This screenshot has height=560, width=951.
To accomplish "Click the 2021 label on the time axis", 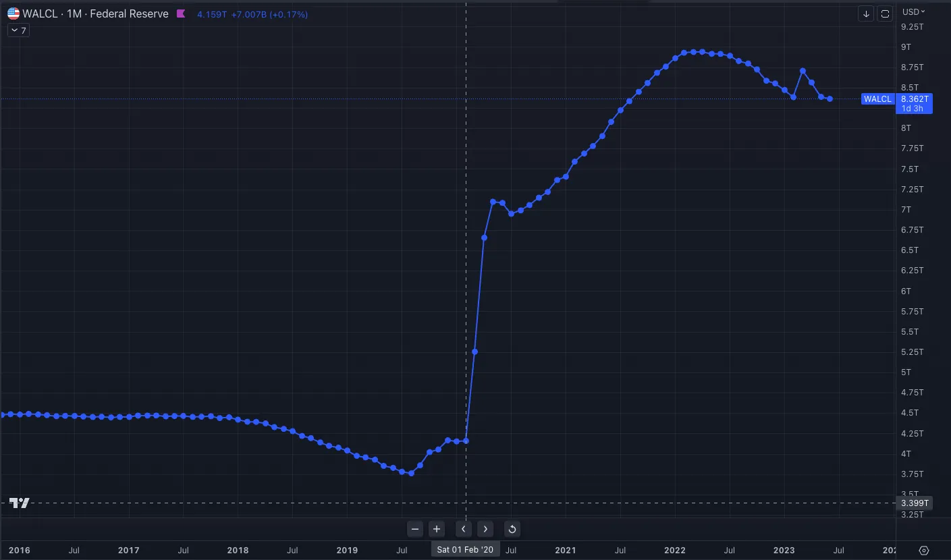I will 566,550.
